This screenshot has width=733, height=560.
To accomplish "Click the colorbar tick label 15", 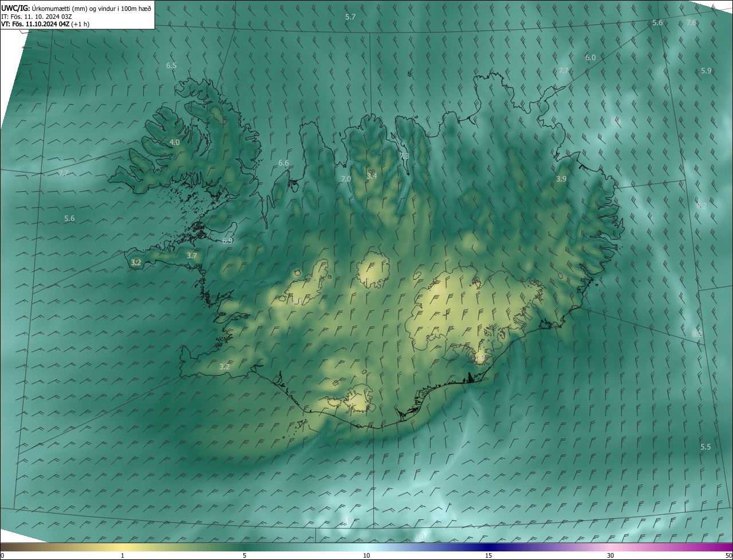I will [488, 556].
